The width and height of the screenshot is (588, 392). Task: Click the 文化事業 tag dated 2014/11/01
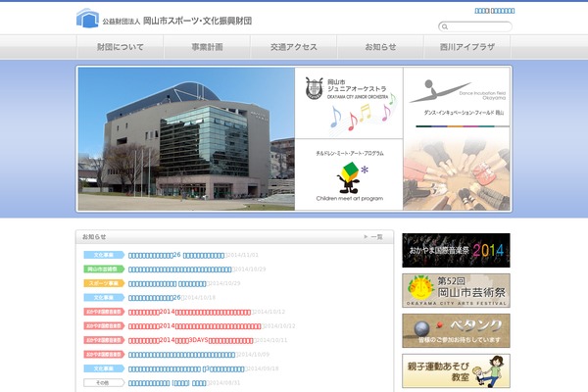pyautogui.click(x=104, y=255)
